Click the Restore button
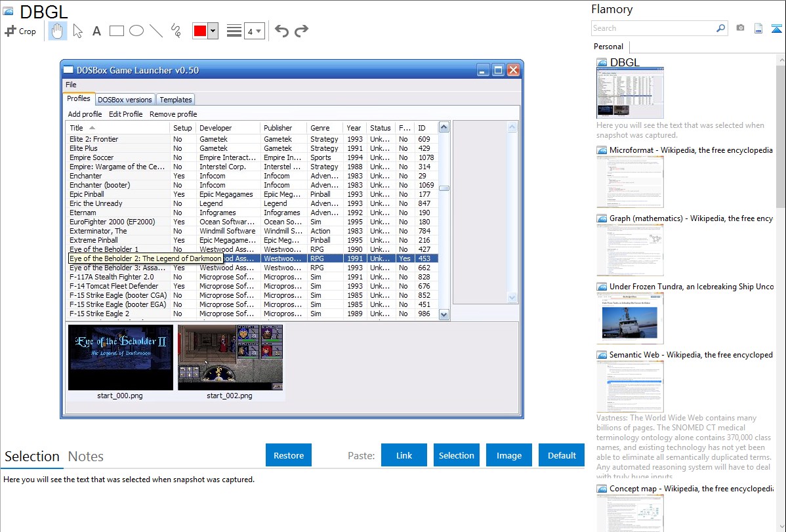 point(289,455)
